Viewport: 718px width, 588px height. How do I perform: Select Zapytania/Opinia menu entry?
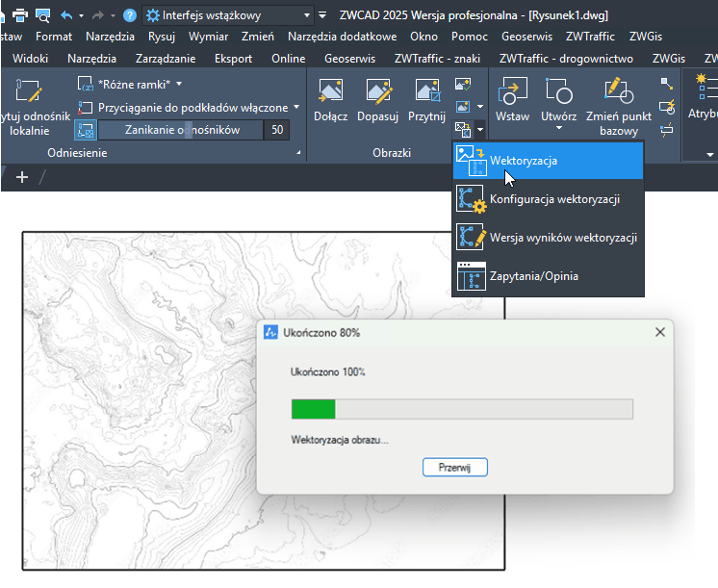[548, 276]
